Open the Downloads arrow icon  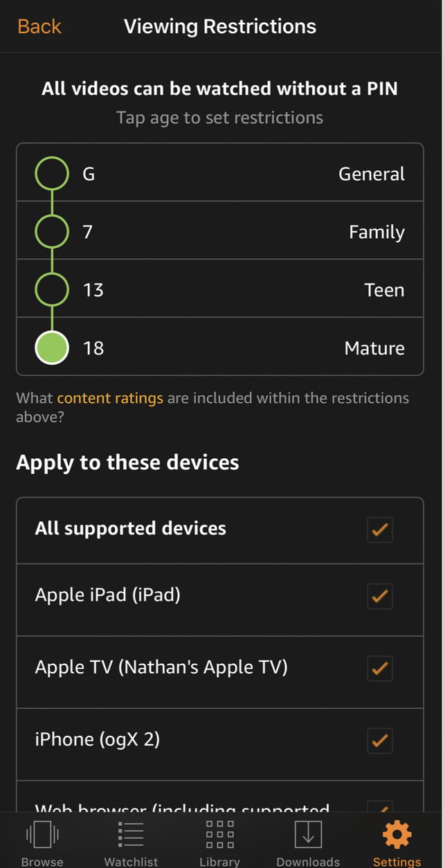coord(308,834)
